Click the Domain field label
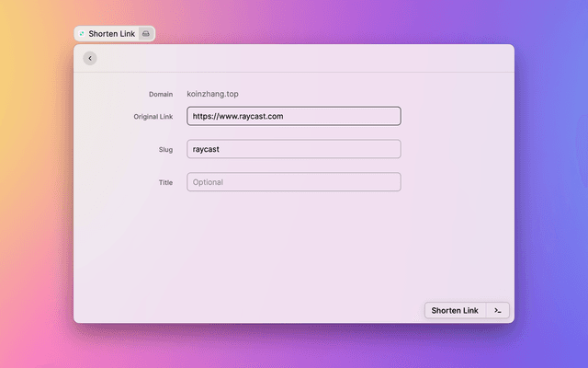The height and width of the screenshot is (368, 588). click(x=160, y=94)
